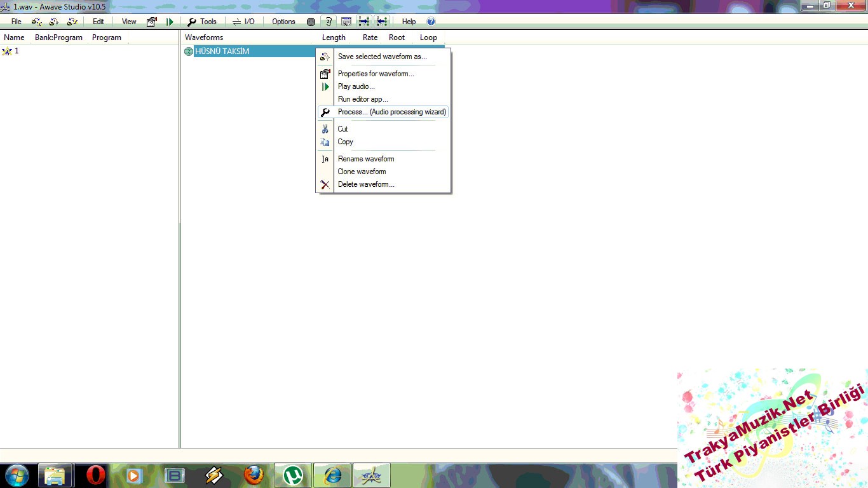Select Rename waveform in context menu

[365, 159]
